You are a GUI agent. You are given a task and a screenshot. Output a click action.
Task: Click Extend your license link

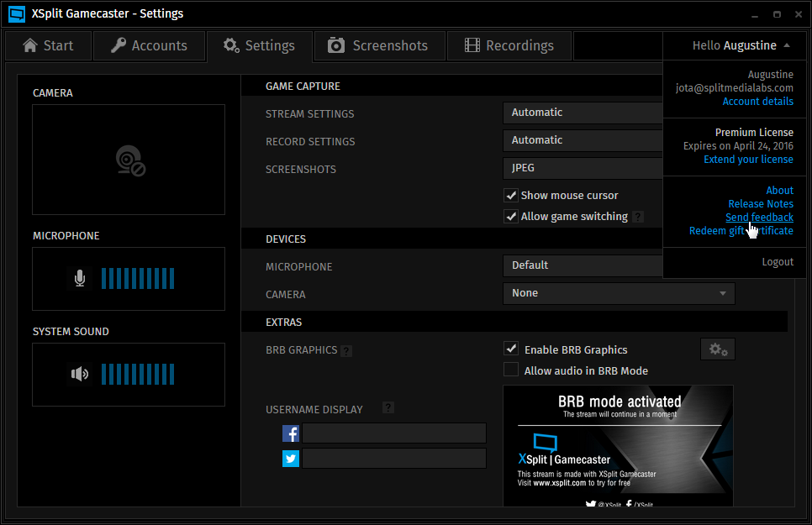[x=748, y=160]
